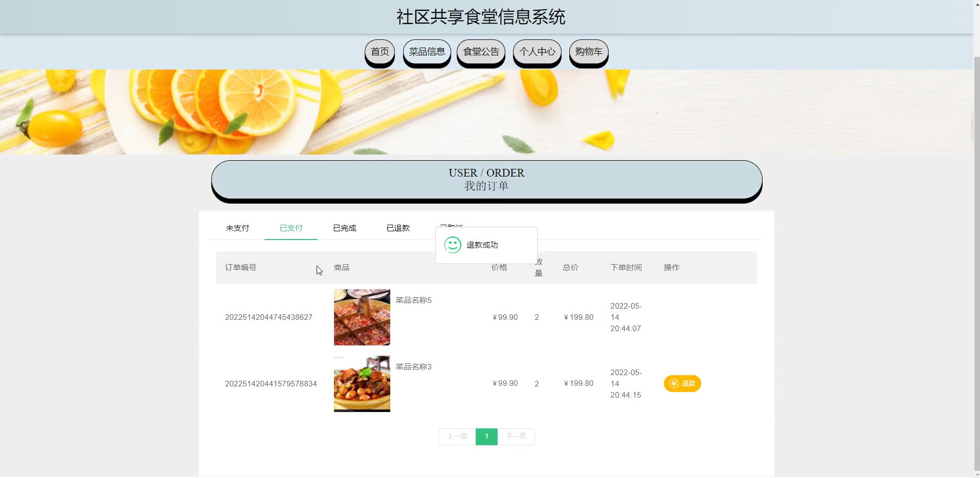The height and width of the screenshot is (478, 980).
Task: Go to the next page with 下一页
Action: (516, 437)
